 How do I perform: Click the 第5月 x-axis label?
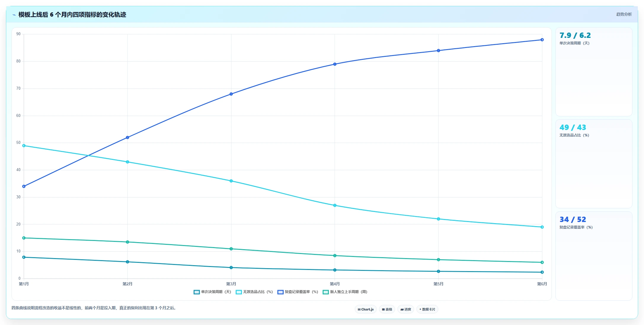[438, 284]
